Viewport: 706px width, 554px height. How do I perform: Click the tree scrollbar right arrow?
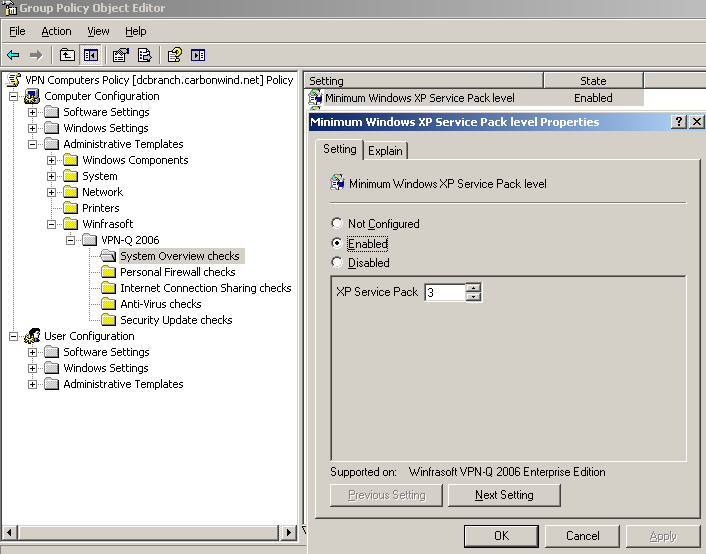coord(288,533)
